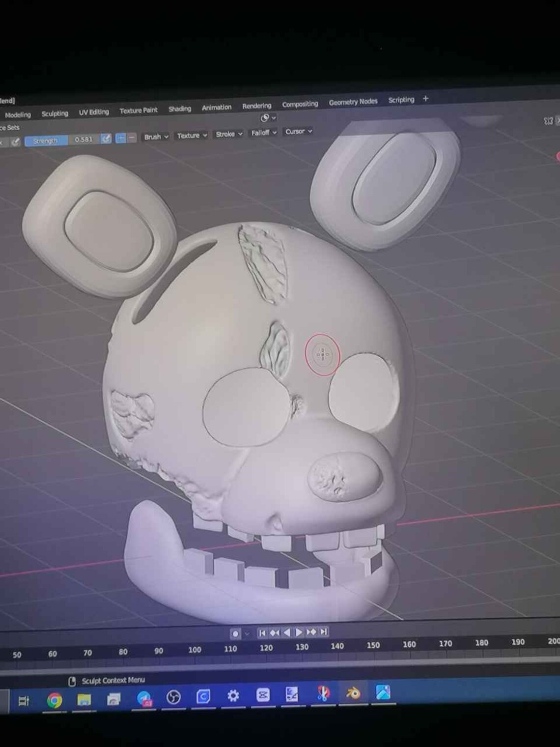Screen dimensions: 560x747
Task: Expand the Cursor settings dropdown
Action: (299, 131)
